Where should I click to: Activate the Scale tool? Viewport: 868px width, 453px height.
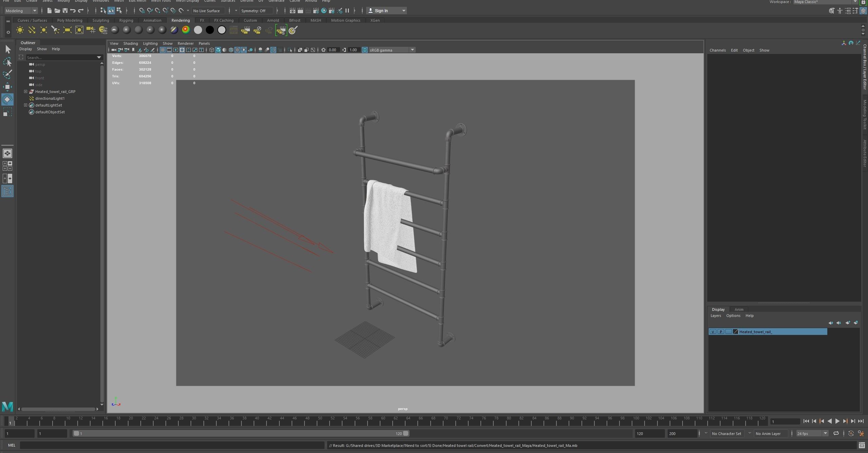coord(7,112)
